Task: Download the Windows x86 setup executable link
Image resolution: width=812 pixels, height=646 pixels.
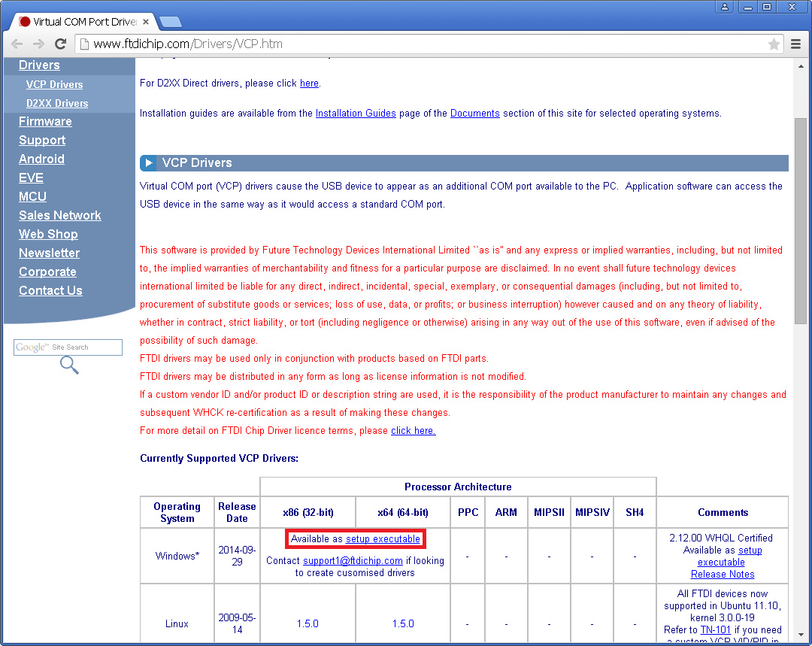Action: click(x=383, y=538)
